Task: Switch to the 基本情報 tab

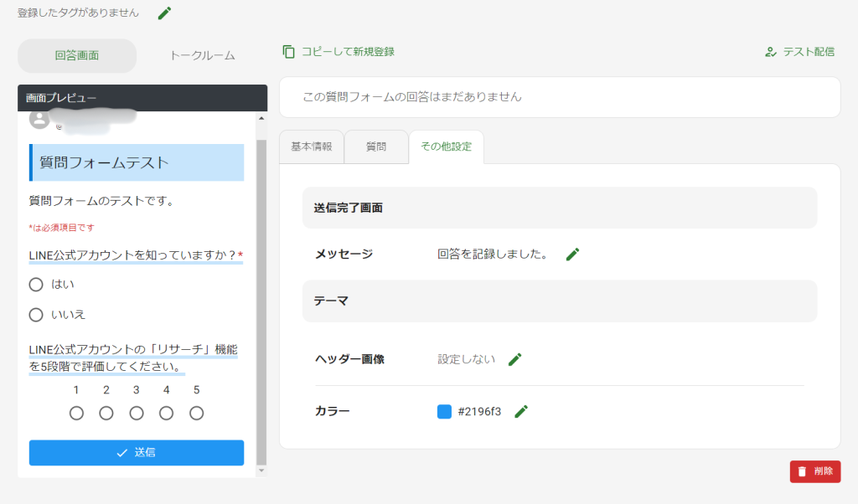Action: point(312,147)
